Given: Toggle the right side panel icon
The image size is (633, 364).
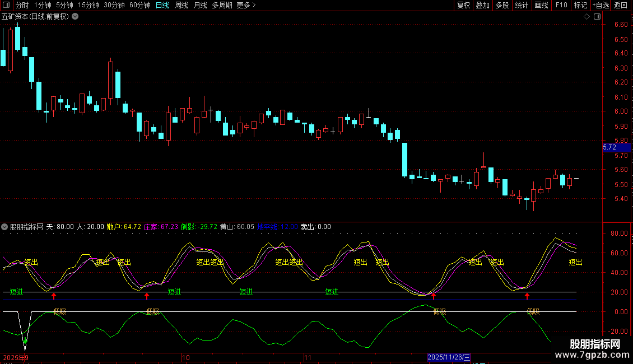Looking at the screenshot, I should point(597,16).
